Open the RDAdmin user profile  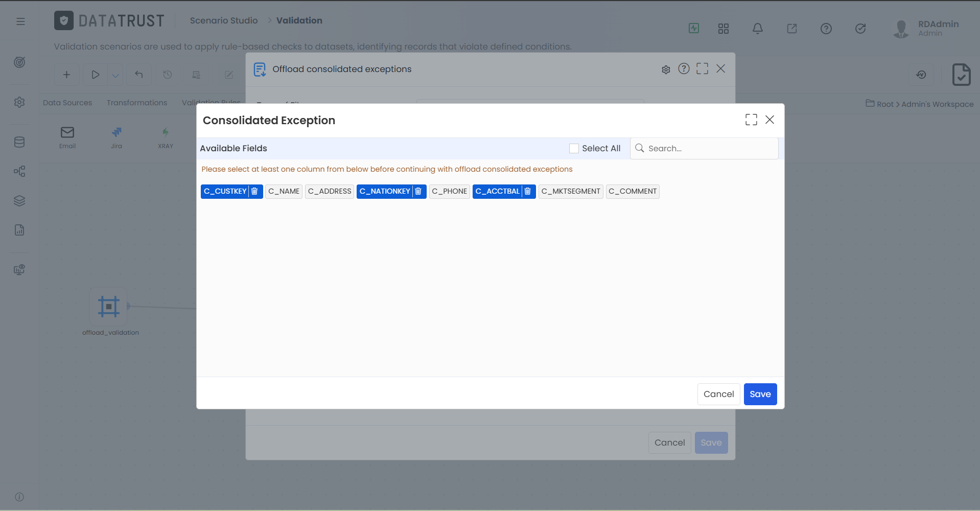926,29
